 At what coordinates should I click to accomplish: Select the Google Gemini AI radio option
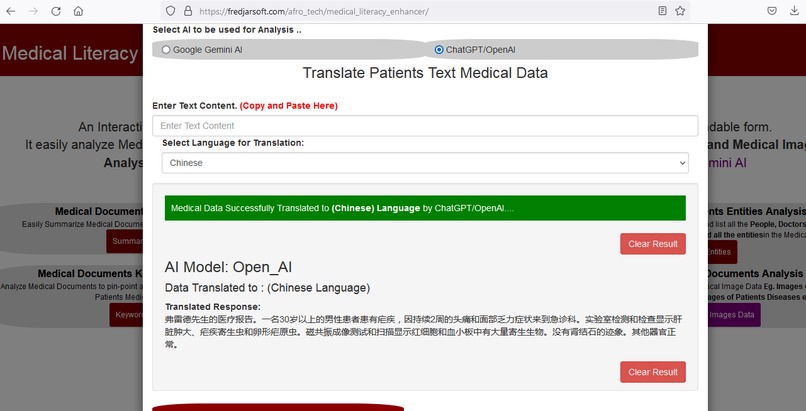point(166,50)
